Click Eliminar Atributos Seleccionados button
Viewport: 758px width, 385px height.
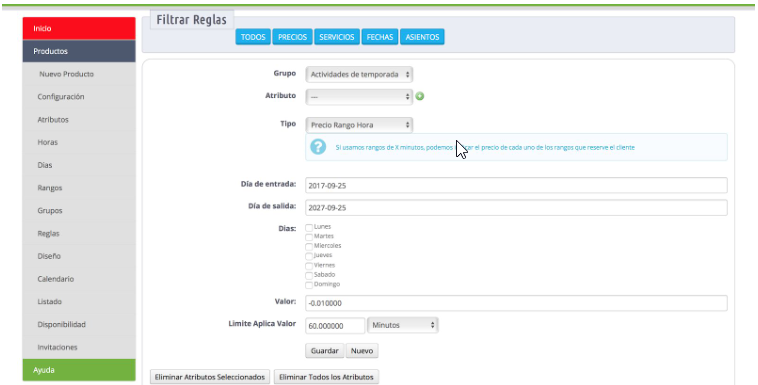pos(210,377)
